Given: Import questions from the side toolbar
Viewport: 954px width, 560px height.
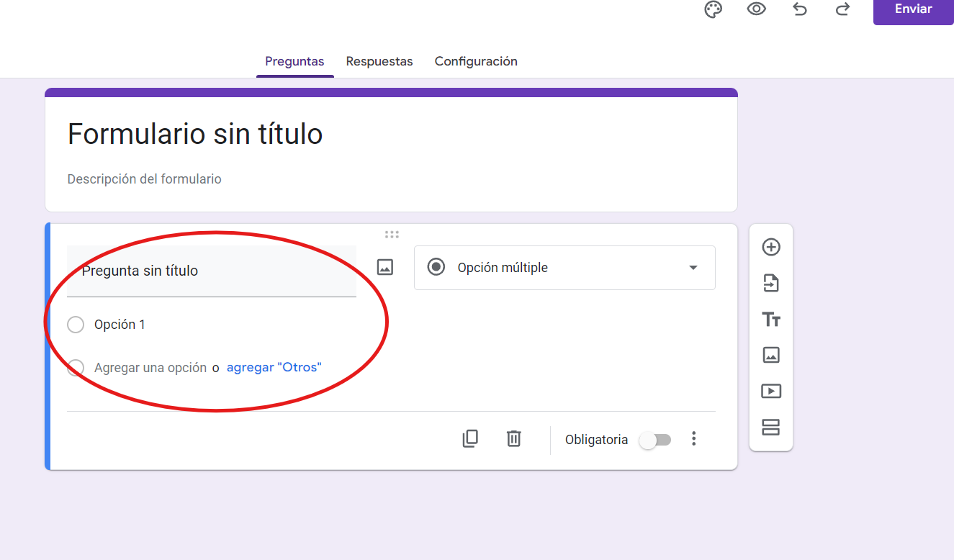Looking at the screenshot, I should (x=771, y=283).
